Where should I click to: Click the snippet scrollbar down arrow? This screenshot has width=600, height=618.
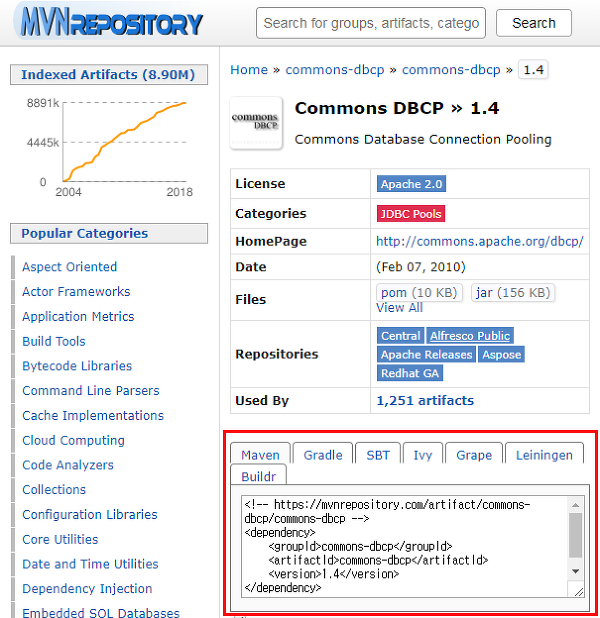coord(576,571)
